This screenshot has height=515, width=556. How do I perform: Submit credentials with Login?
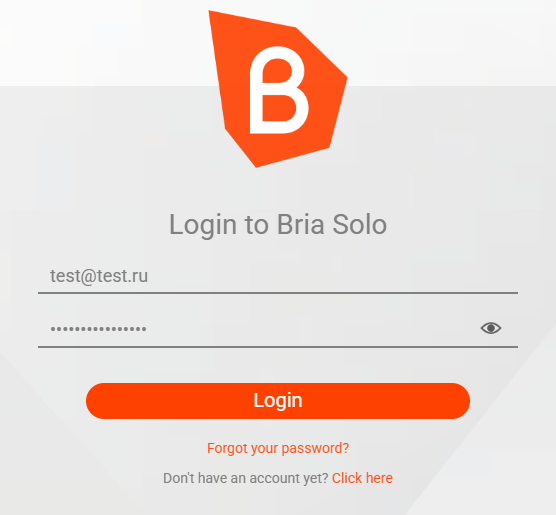(x=278, y=401)
